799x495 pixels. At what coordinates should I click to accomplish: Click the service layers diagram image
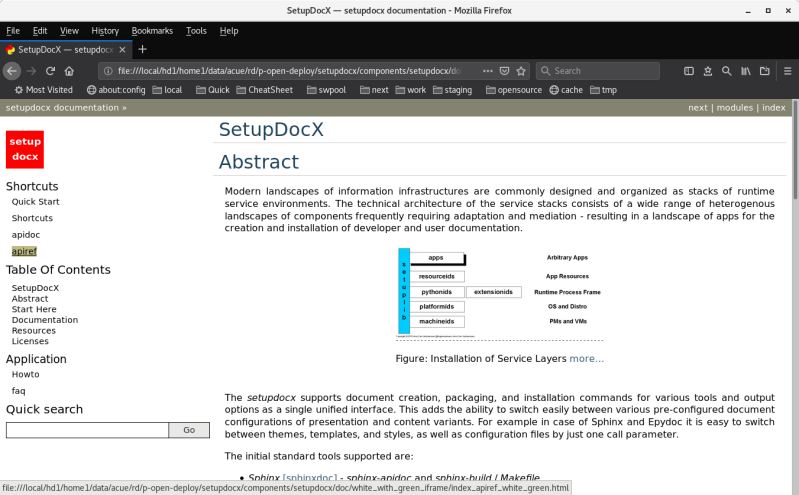coord(499,294)
